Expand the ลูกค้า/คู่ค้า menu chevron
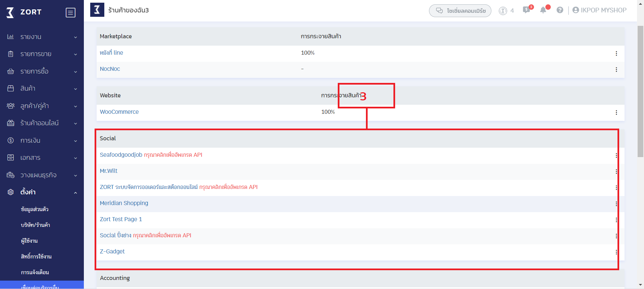The image size is (644, 289). coord(75,106)
